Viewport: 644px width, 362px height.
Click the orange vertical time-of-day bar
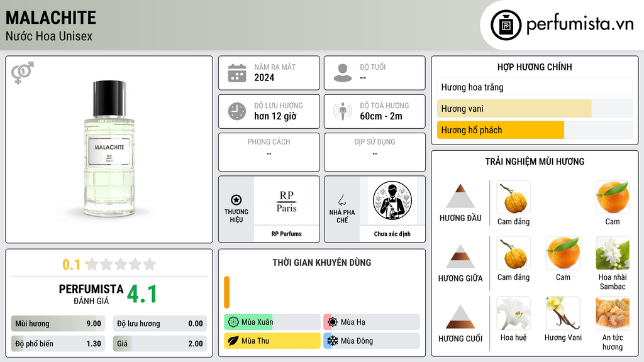[226, 292]
